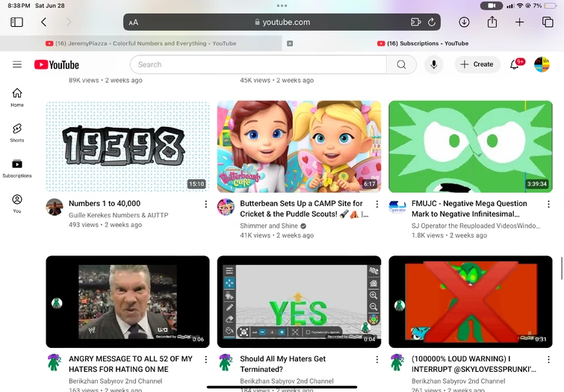The image size is (564, 392).
Task: Click the magnifier search button
Action: pyautogui.click(x=401, y=65)
